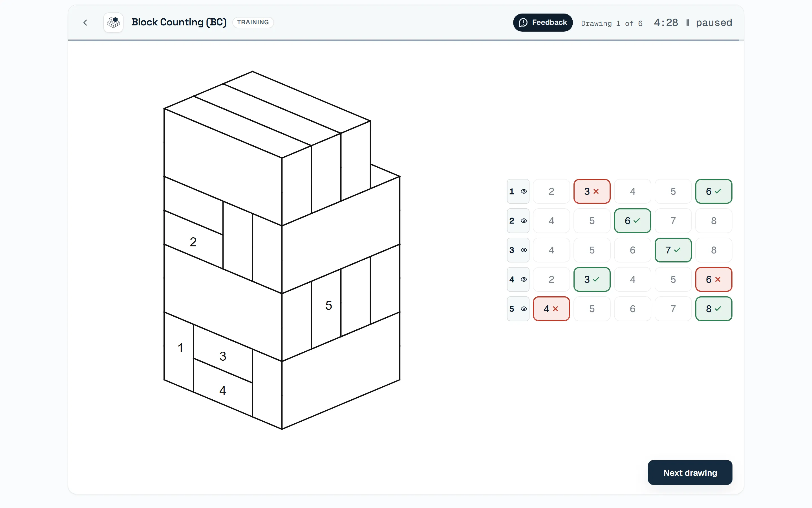
Task: Select answer 2 in row 1
Action: [551, 192]
